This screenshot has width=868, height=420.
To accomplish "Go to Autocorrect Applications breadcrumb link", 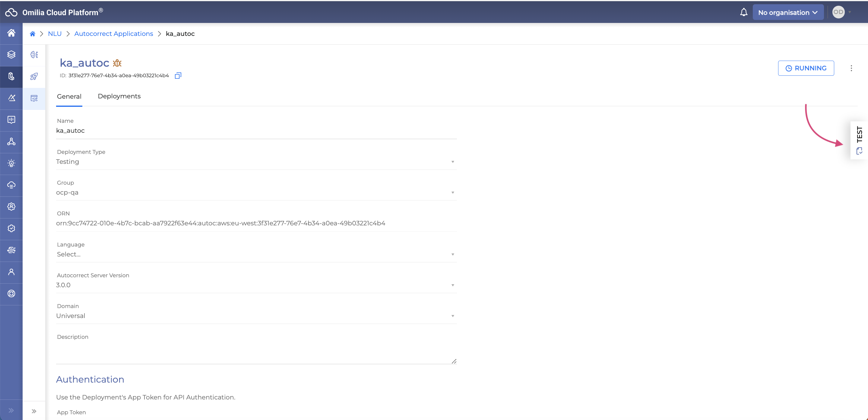I will (x=114, y=34).
